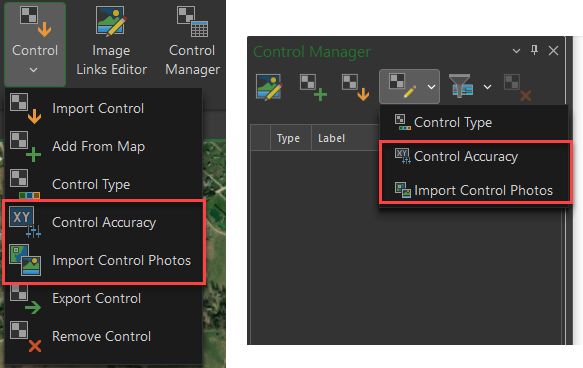
Task: Open Control Manager from the ribbon
Action: (192, 41)
